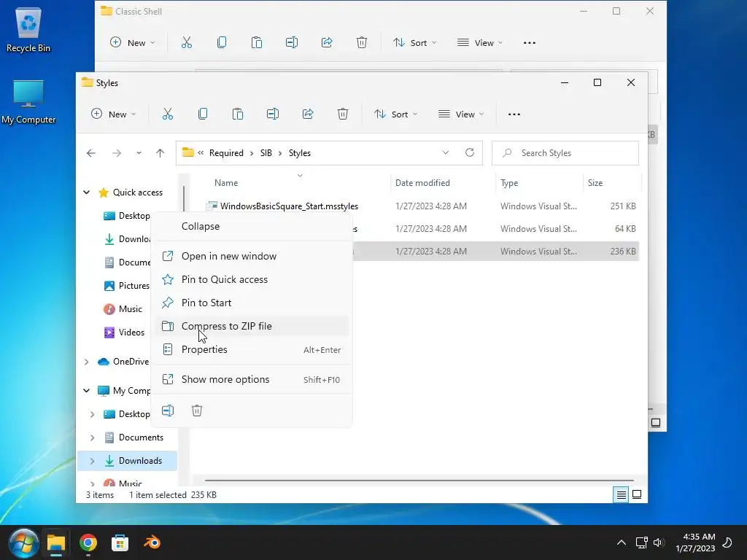
Task: Click Cut icon in Classic Shell window
Action: coord(187,43)
